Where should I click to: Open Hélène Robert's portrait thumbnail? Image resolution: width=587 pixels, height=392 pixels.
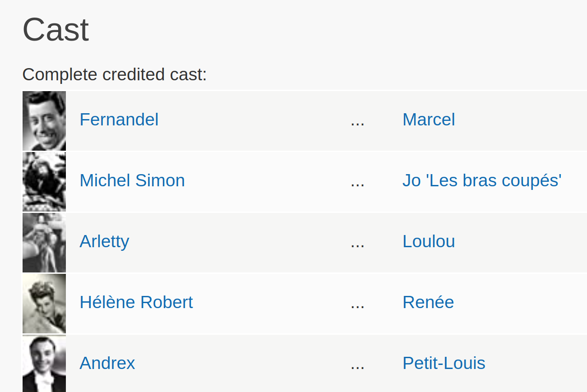coord(44,304)
